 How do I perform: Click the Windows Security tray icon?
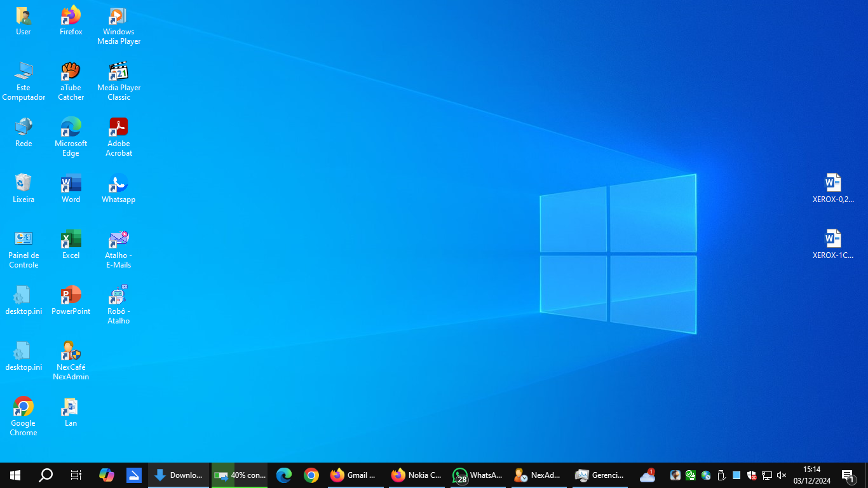point(752,475)
